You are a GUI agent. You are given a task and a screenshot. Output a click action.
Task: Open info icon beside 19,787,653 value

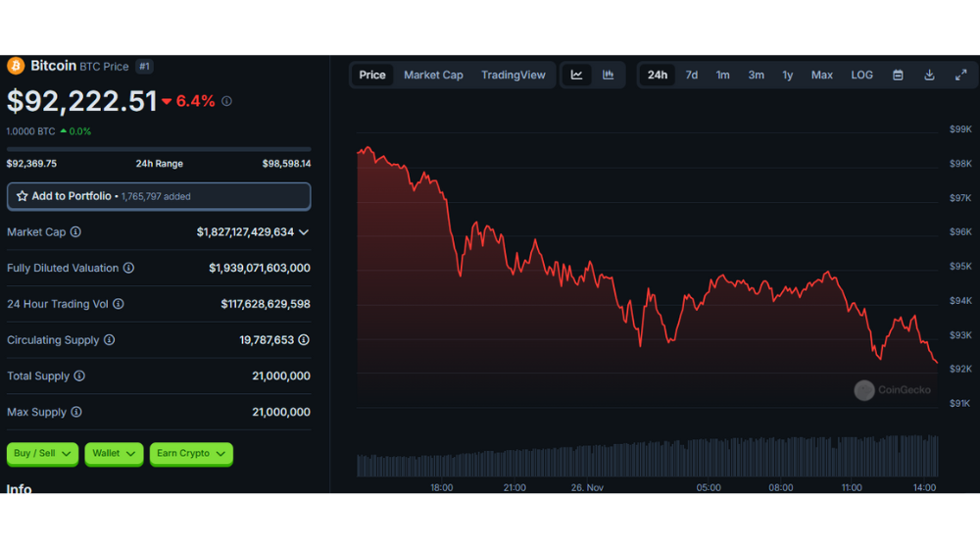pos(304,339)
